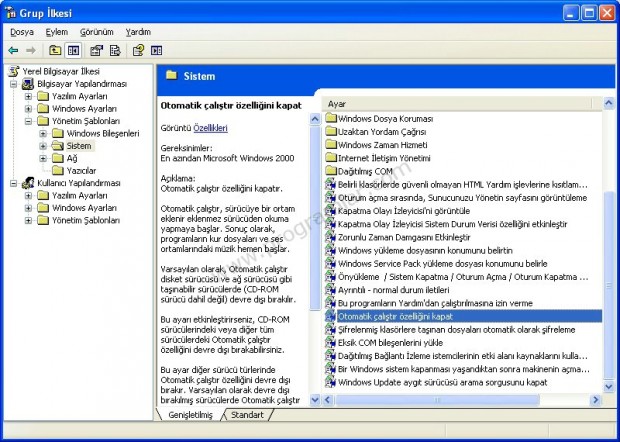620x442 pixels.
Task: Click the settings list scroll down arrow
Action: click(609, 386)
